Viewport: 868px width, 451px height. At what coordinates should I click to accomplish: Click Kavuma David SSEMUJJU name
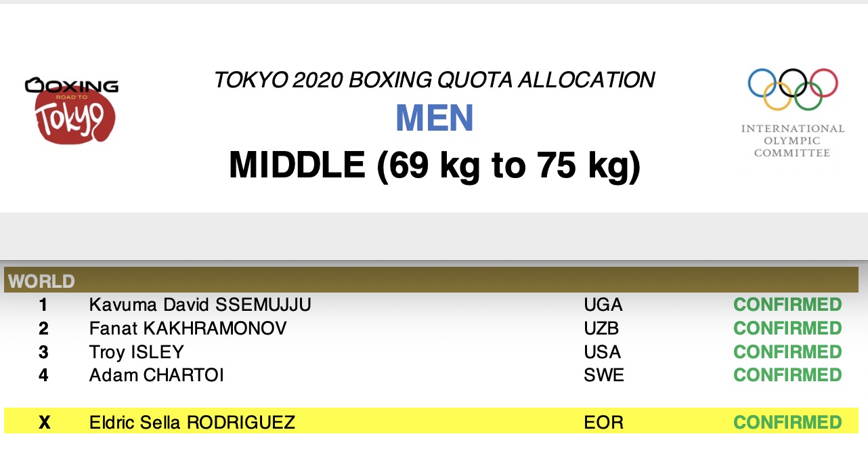coord(200,305)
